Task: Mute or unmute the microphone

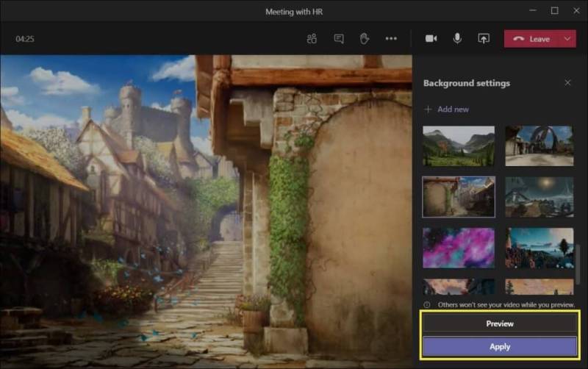Action: (457, 39)
